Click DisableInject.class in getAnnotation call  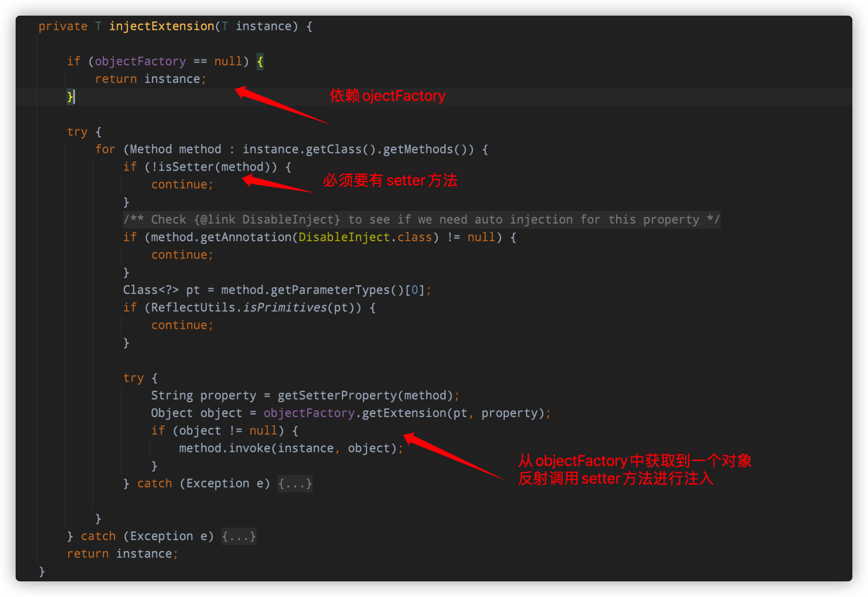(365, 237)
